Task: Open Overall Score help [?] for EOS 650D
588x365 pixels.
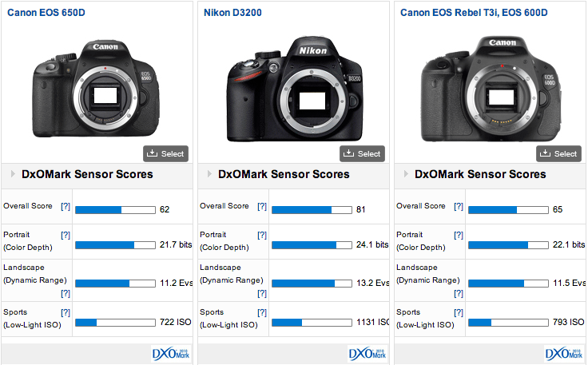Action: click(x=66, y=206)
